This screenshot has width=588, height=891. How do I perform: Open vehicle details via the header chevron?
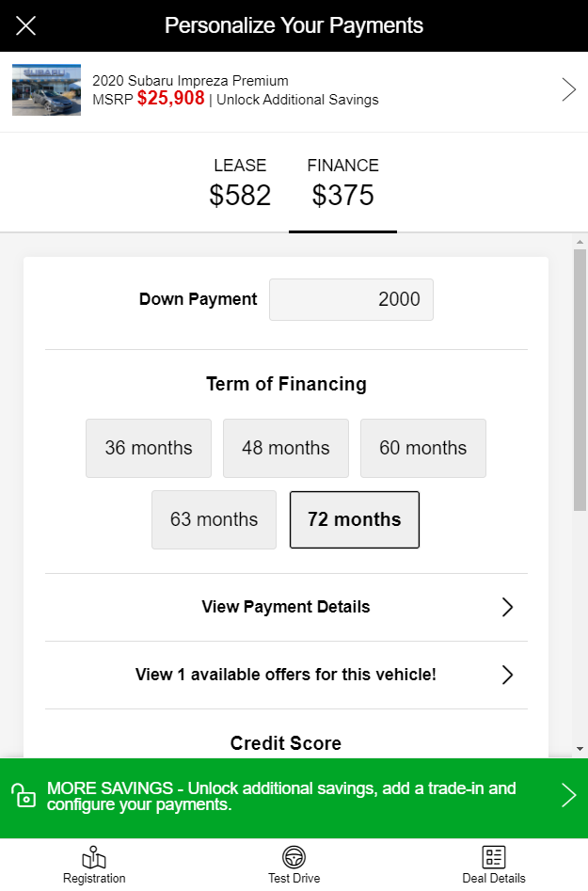(568, 89)
